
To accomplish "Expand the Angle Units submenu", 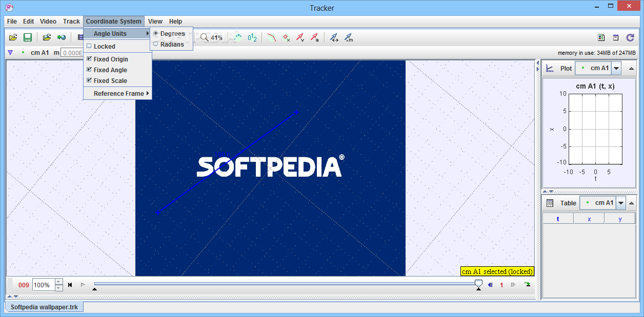I will point(117,33).
